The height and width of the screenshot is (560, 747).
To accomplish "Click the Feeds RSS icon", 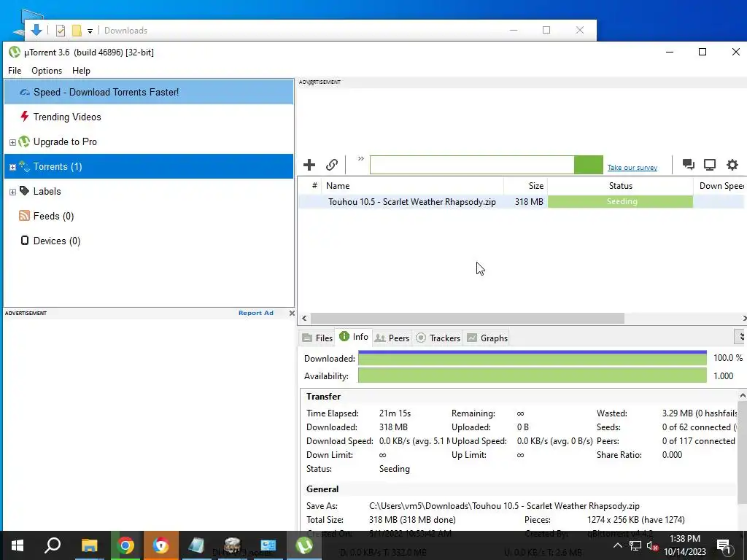I will pos(24,216).
